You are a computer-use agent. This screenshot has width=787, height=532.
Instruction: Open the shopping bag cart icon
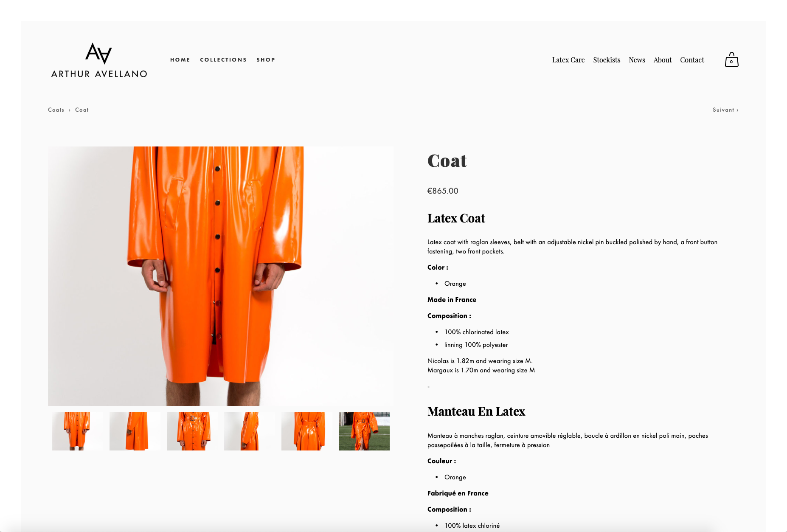point(731,60)
